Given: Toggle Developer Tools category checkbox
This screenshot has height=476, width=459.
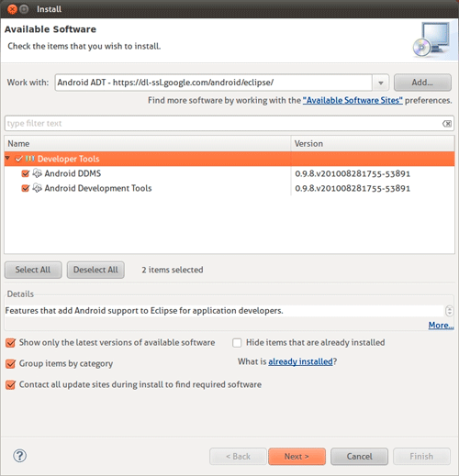Looking at the screenshot, I should (x=18, y=159).
